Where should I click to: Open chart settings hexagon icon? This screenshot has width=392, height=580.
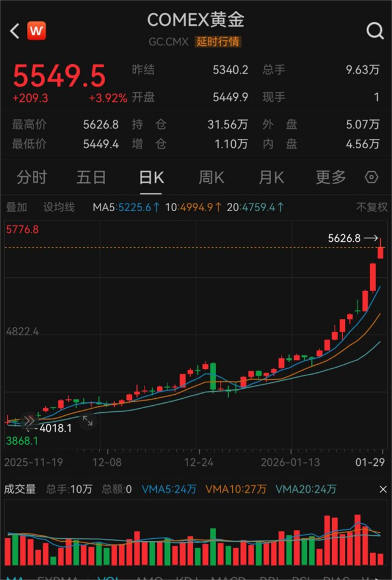[371, 177]
